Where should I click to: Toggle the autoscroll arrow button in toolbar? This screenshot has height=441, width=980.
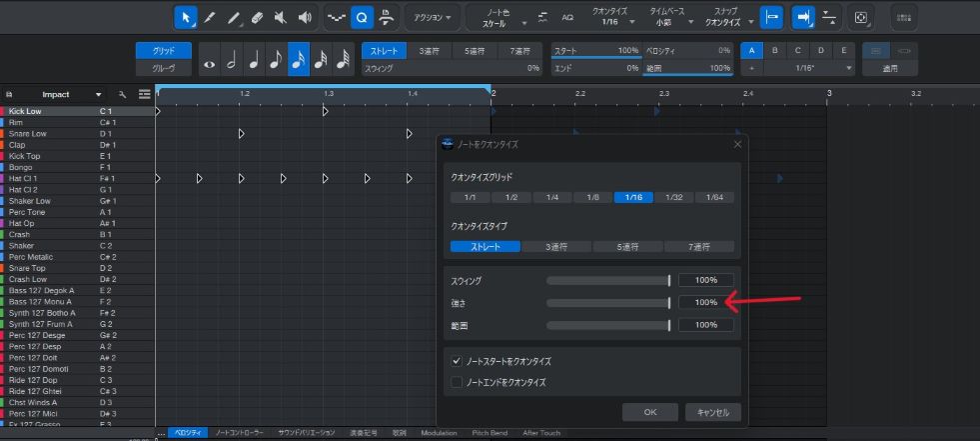[801, 17]
